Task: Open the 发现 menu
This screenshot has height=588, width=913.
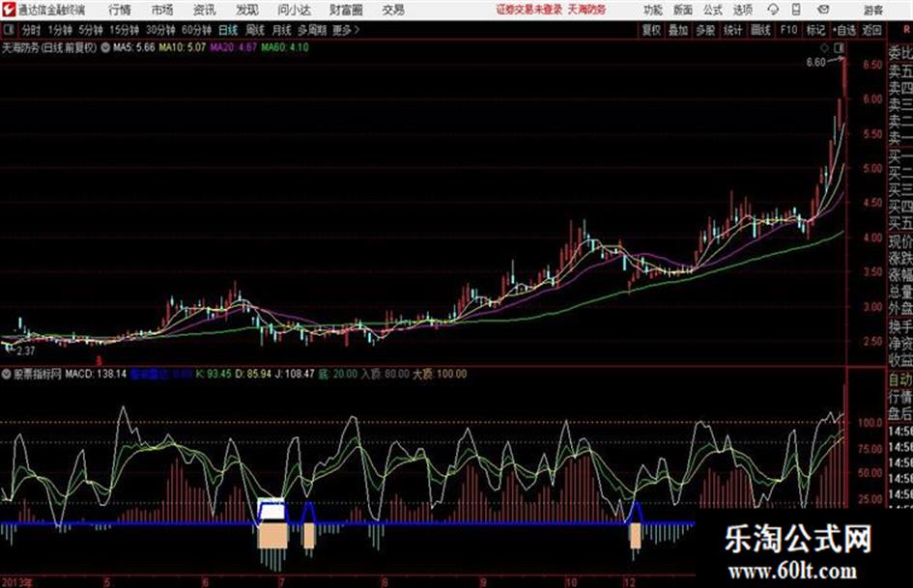Action: [247, 10]
